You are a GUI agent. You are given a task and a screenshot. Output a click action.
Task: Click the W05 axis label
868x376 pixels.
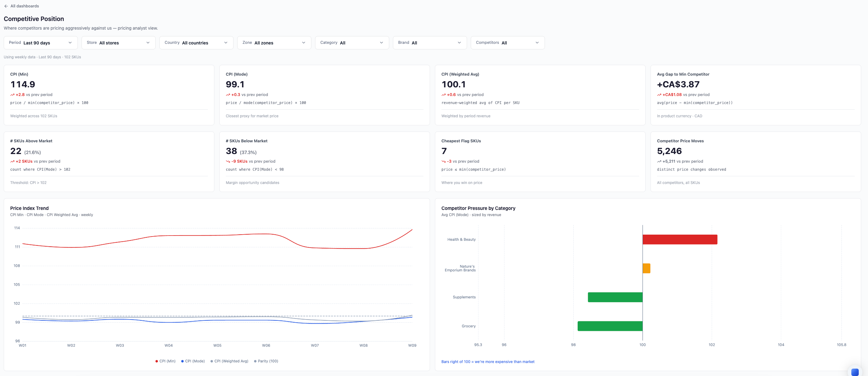click(217, 346)
